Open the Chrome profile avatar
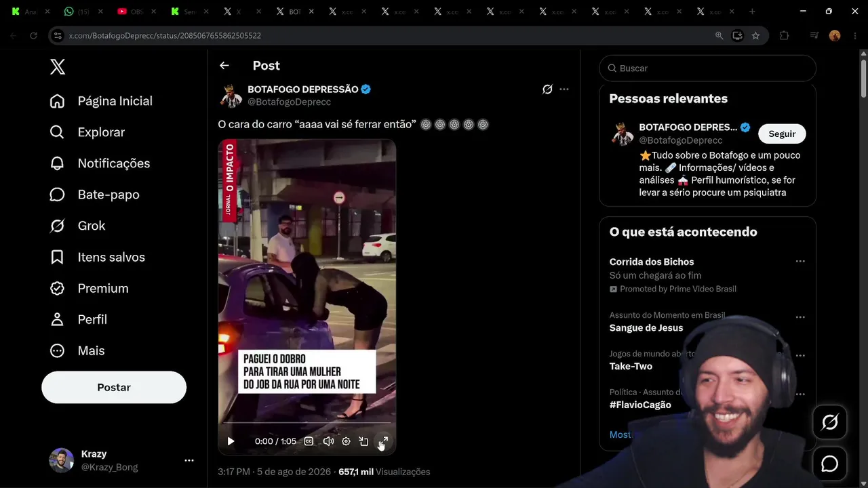 835,35
